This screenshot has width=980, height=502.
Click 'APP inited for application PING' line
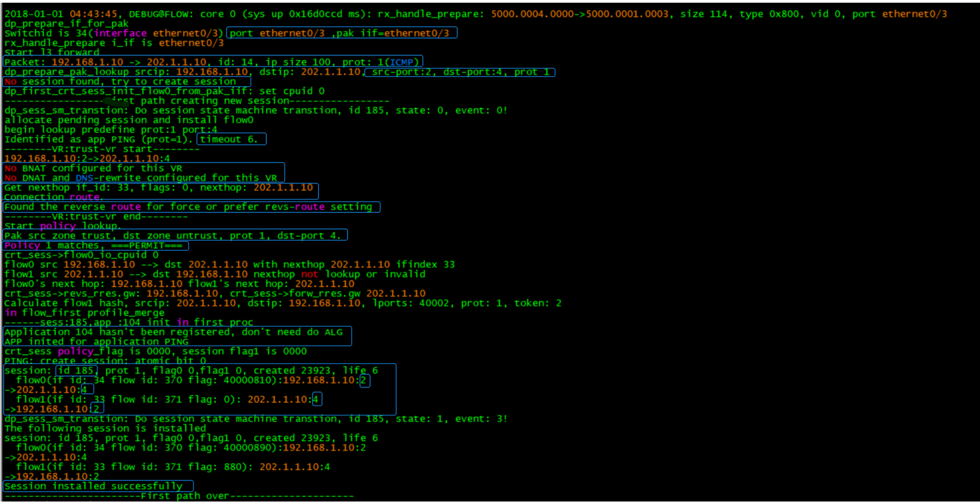tap(97, 342)
